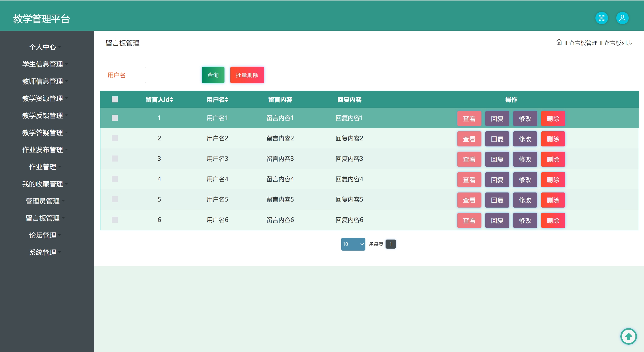Open 留言板管理 in sidebar
The image size is (644, 352).
pos(43,218)
